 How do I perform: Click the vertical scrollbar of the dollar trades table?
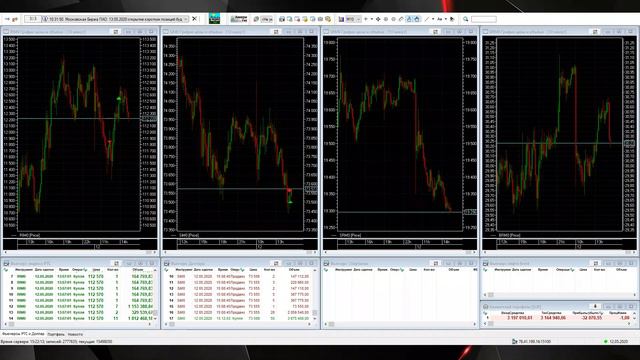pos(315,295)
